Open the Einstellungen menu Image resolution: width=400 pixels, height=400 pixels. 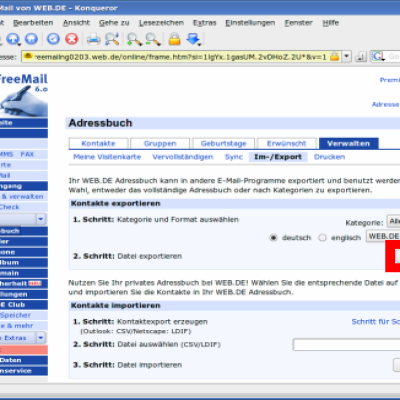click(x=250, y=23)
